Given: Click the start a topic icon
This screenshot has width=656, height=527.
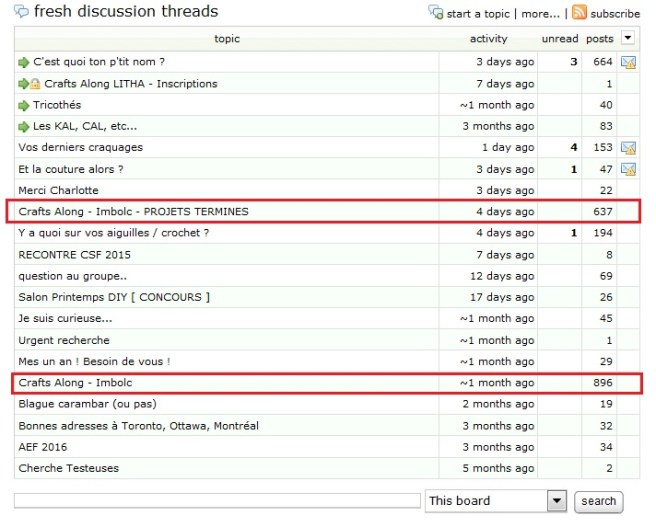Looking at the screenshot, I should pos(435,13).
